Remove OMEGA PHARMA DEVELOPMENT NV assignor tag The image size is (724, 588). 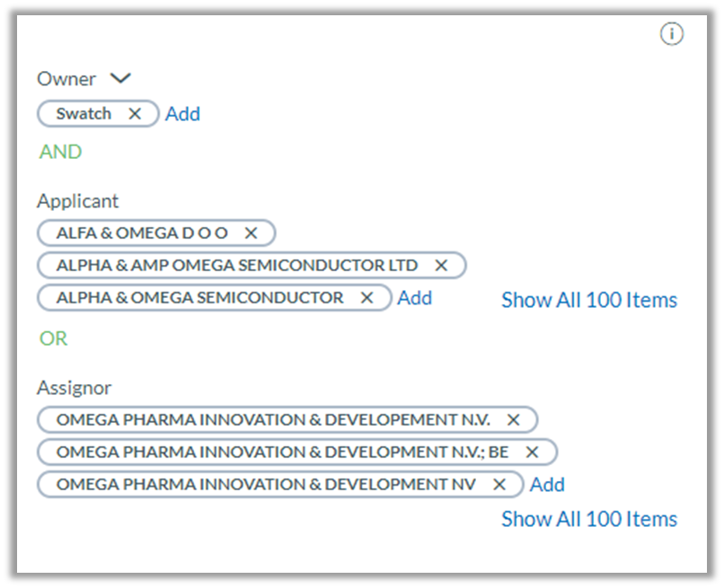coord(499,485)
